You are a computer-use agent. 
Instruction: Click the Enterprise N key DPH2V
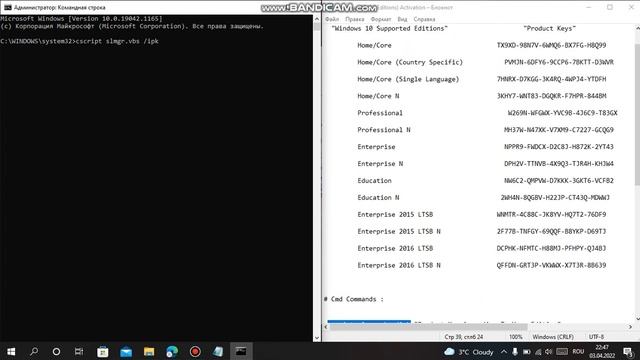coord(559,164)
